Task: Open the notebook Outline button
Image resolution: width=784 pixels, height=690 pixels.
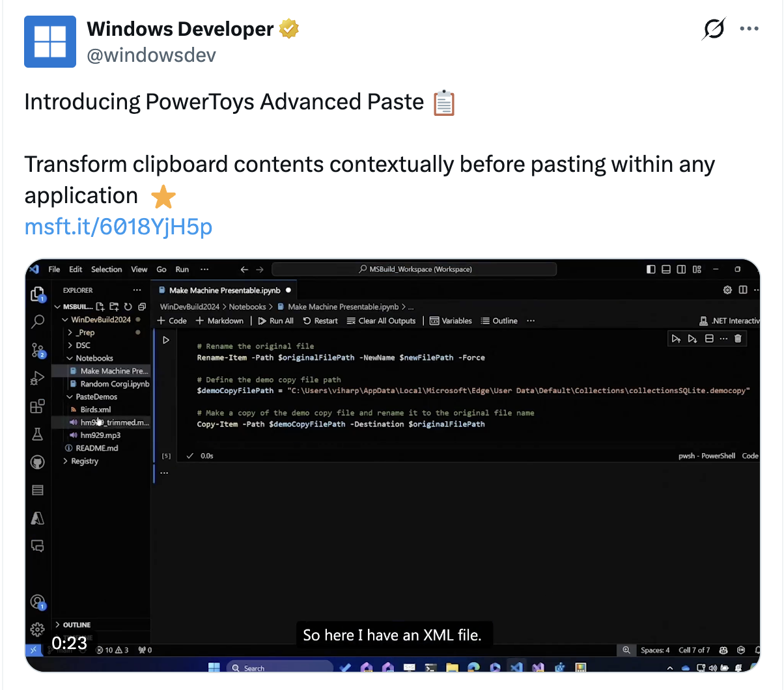Action: point(499,321)
